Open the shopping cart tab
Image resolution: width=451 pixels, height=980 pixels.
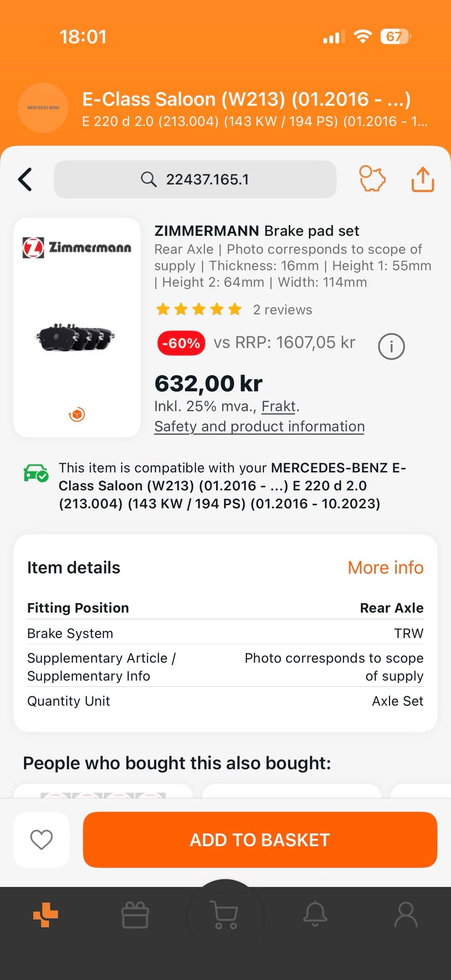225,915
